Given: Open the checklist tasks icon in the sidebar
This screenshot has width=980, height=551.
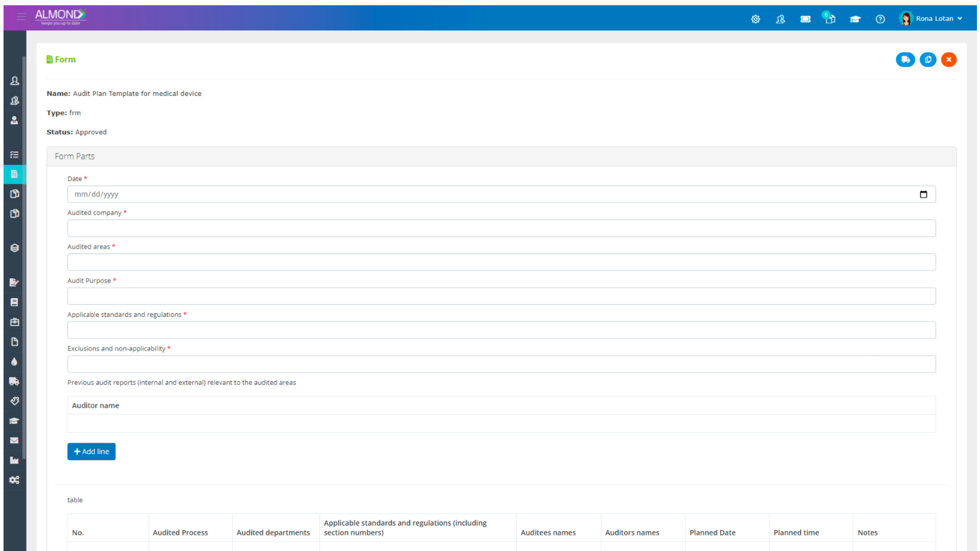Looking at the screenshot, I should point(14,155).
